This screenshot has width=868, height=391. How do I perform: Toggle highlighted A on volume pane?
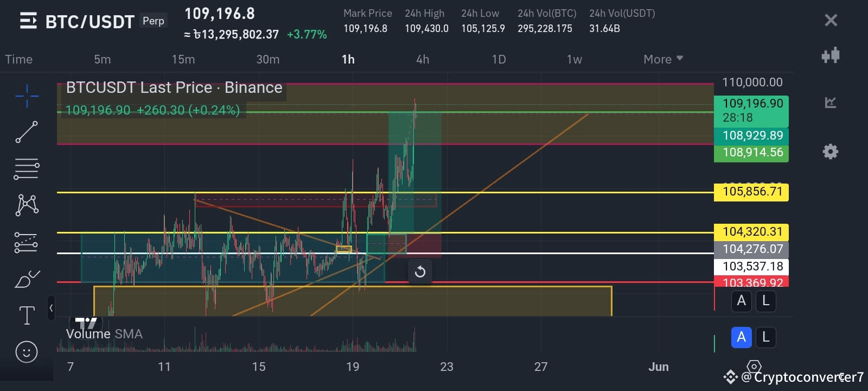tap(742, 337)
